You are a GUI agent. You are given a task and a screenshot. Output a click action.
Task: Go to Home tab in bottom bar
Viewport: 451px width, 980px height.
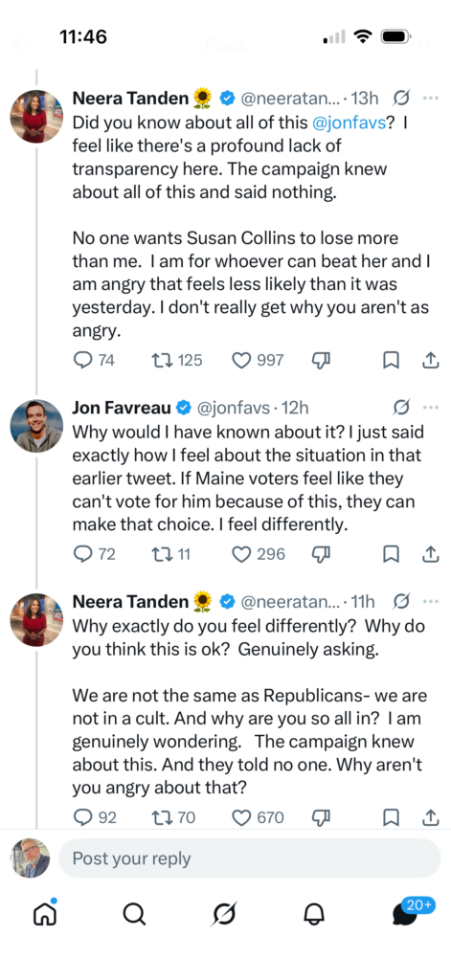click(44, 914)
